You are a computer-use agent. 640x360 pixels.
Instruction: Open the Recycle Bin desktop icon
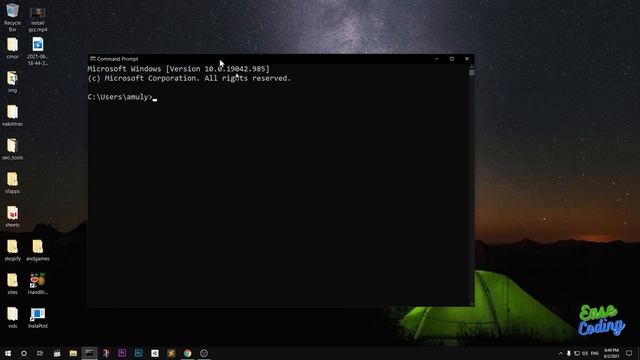coord(12,17)
